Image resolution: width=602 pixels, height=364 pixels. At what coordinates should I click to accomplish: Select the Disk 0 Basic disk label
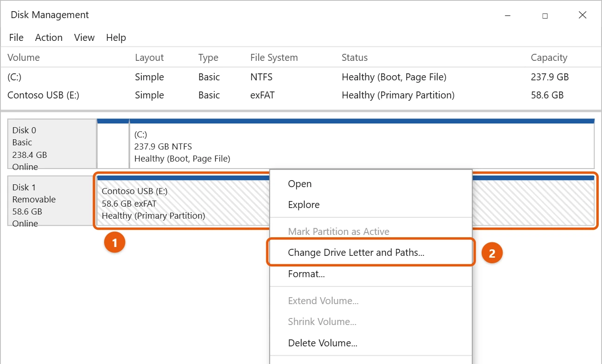[52, 144]
